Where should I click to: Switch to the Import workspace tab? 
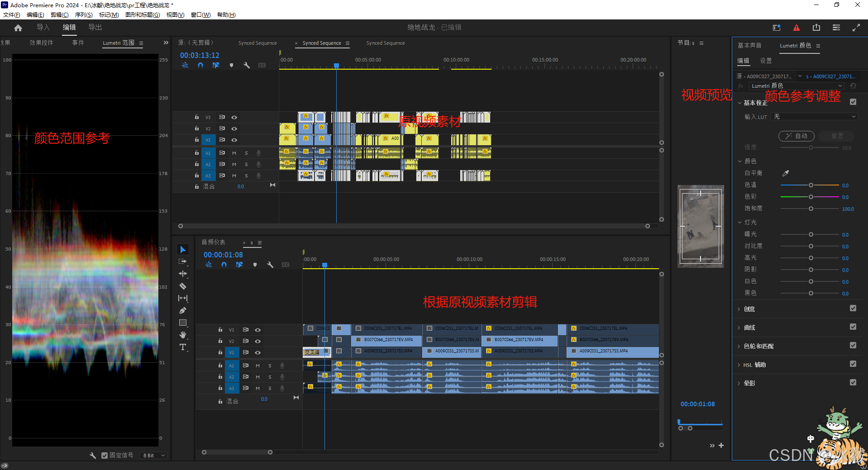(x=43, y=28)
